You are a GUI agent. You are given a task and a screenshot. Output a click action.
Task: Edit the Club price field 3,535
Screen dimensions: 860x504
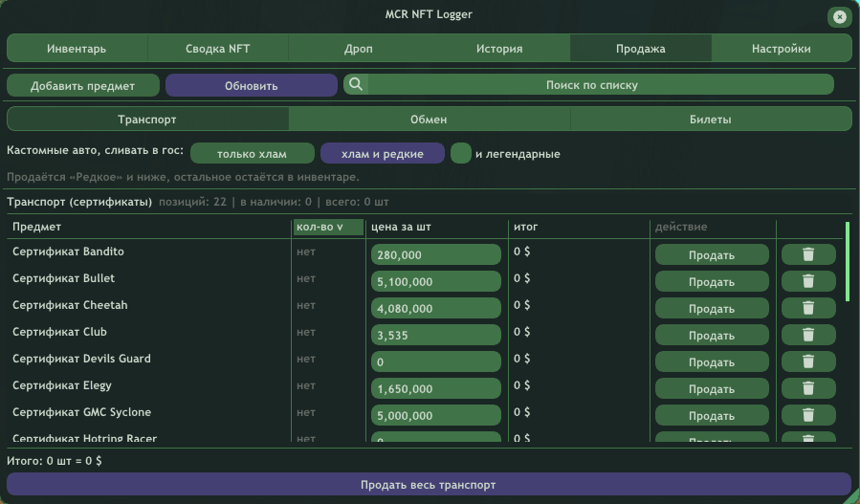pos(436,335)
